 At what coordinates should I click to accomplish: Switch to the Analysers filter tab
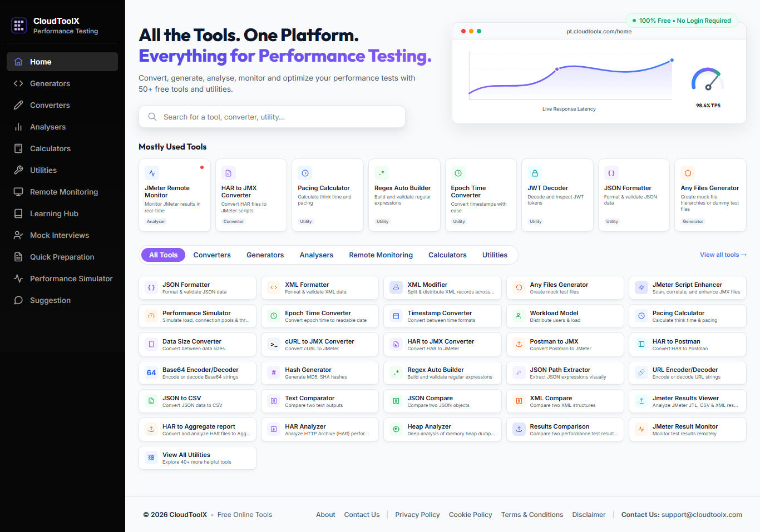tap(317, 255)
